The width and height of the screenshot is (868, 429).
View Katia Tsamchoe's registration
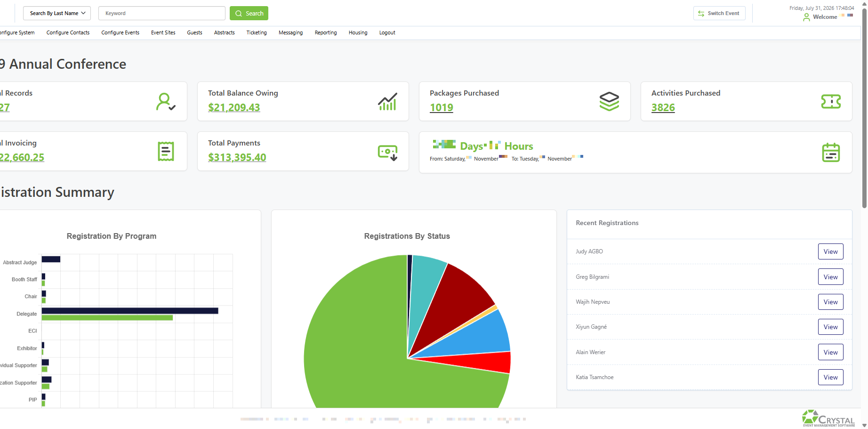tap(830, 377)
